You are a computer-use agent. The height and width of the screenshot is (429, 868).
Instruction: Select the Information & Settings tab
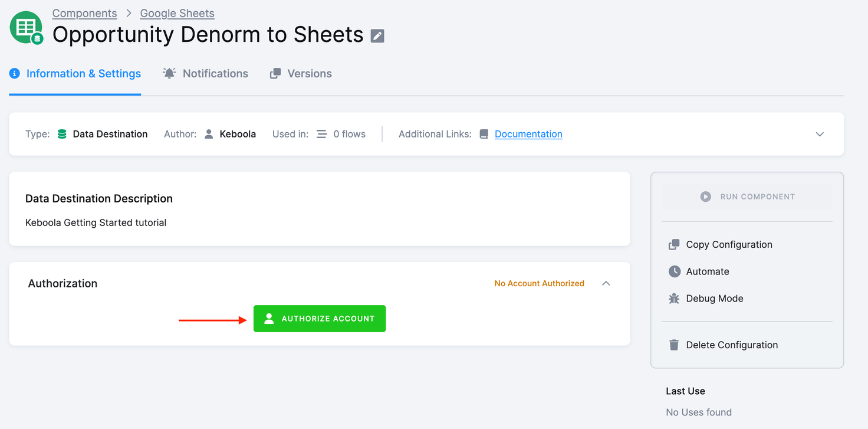pos(75,74)
